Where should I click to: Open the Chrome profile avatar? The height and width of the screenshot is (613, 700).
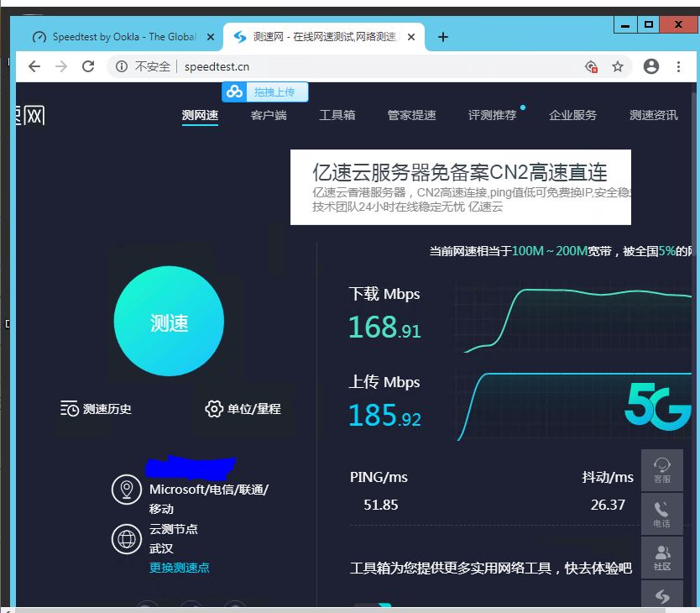click(x=650, y=66)
